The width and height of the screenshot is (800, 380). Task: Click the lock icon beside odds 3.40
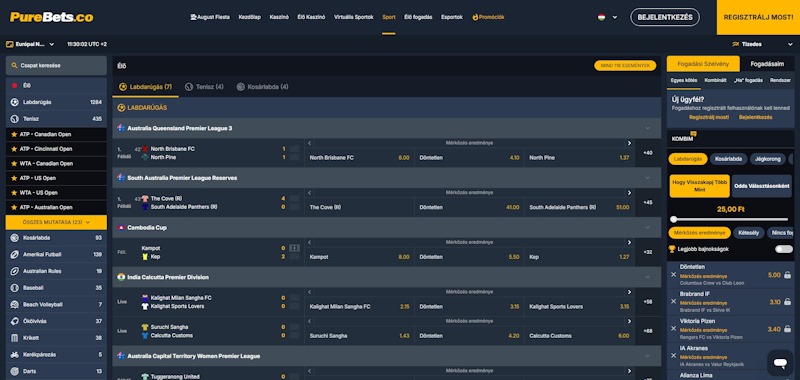(x=788, y=329)
